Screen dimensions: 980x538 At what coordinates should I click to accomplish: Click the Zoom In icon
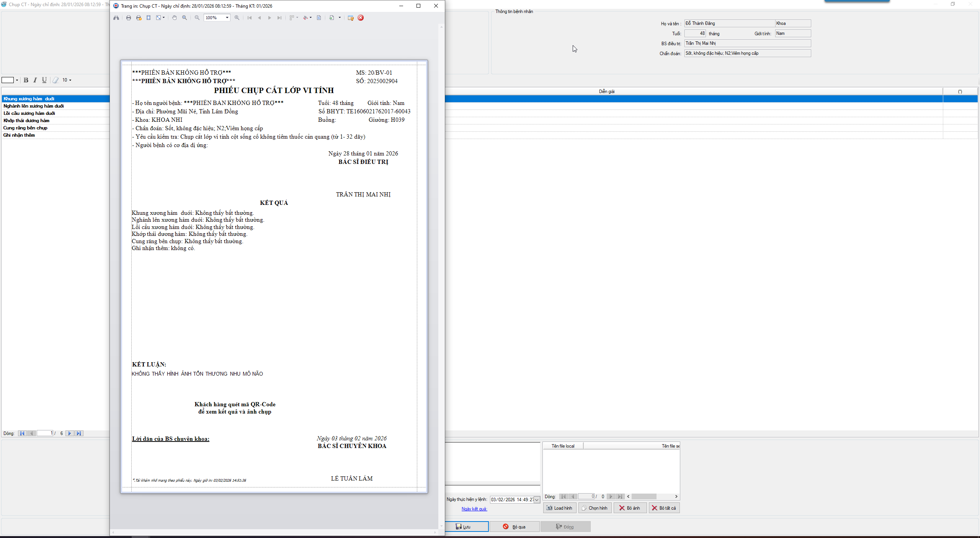[237, 18]
